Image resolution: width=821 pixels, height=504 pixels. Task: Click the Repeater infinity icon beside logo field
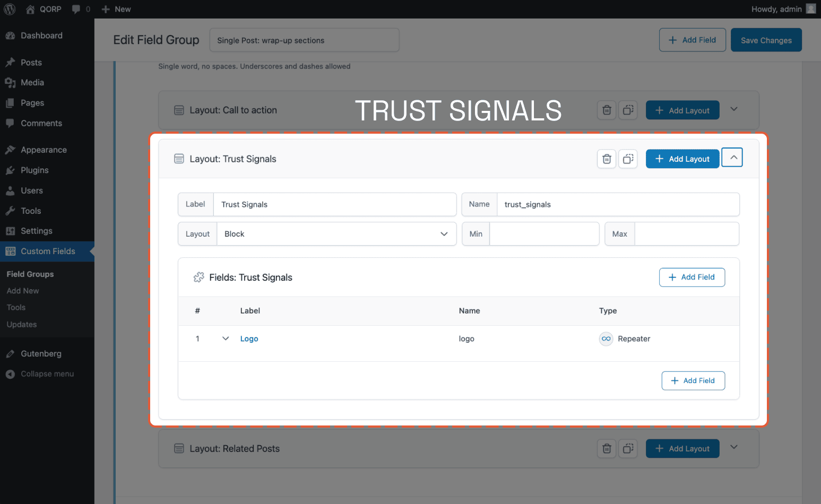[x=606, y=338]
